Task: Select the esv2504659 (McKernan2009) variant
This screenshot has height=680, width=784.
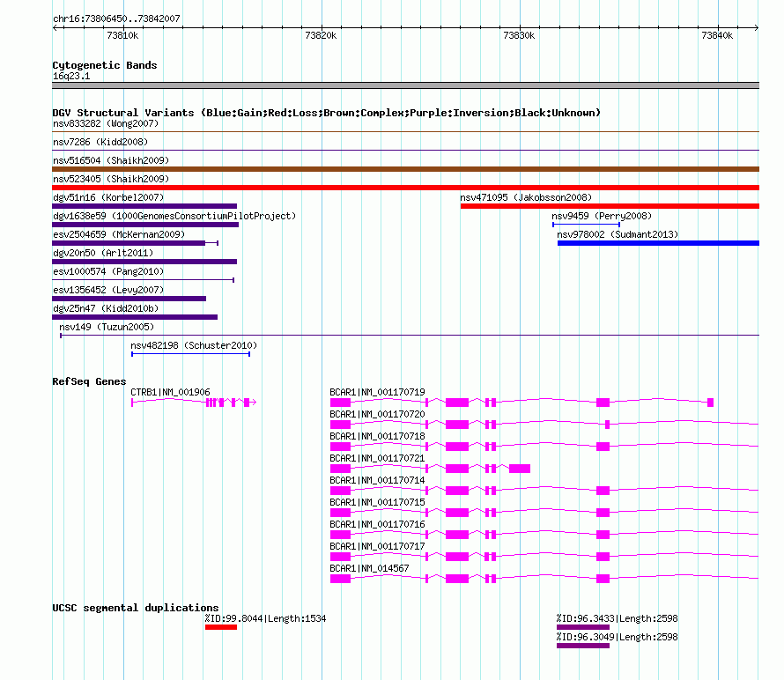Action: click(x=119, y=234)
